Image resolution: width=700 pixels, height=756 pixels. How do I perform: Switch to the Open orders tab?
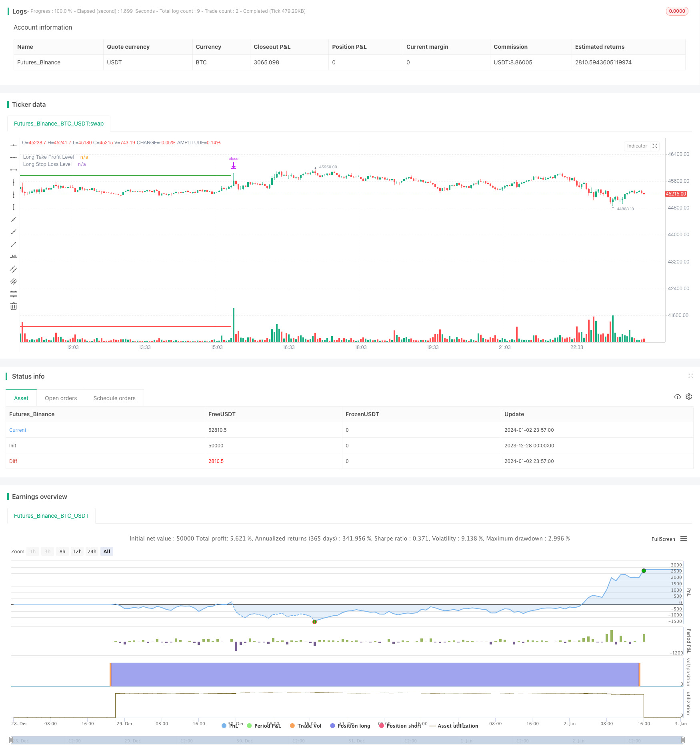[x=61, y=398]
